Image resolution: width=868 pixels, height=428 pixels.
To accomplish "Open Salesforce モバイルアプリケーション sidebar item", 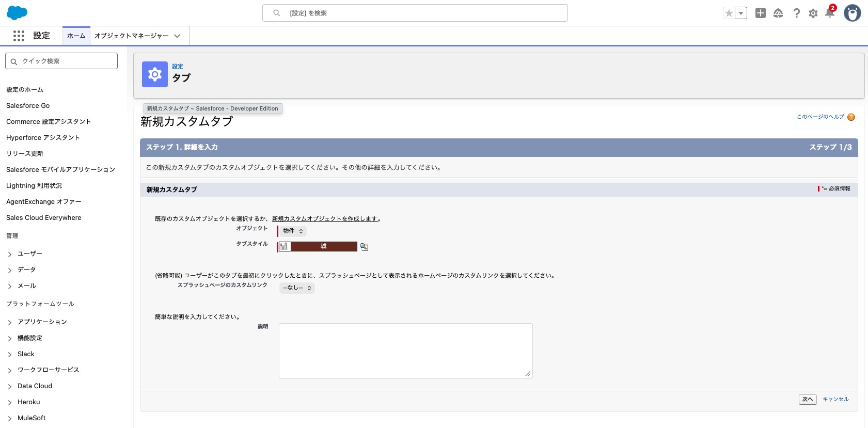I will [x=60, y=169].
